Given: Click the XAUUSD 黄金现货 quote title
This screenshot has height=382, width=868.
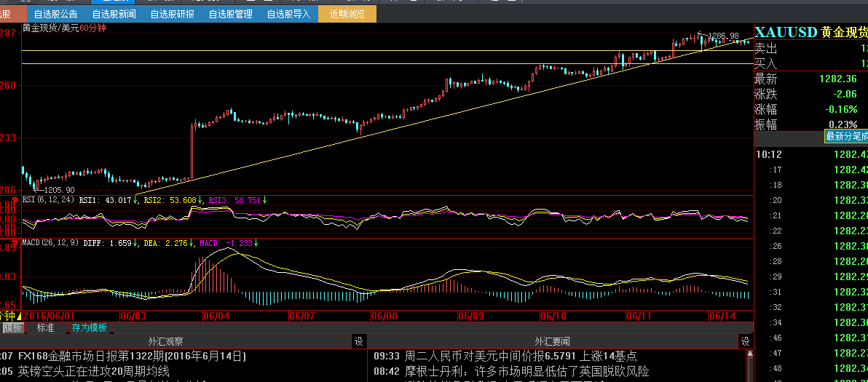Looking at the screenshot, I should tap(811, 32).
